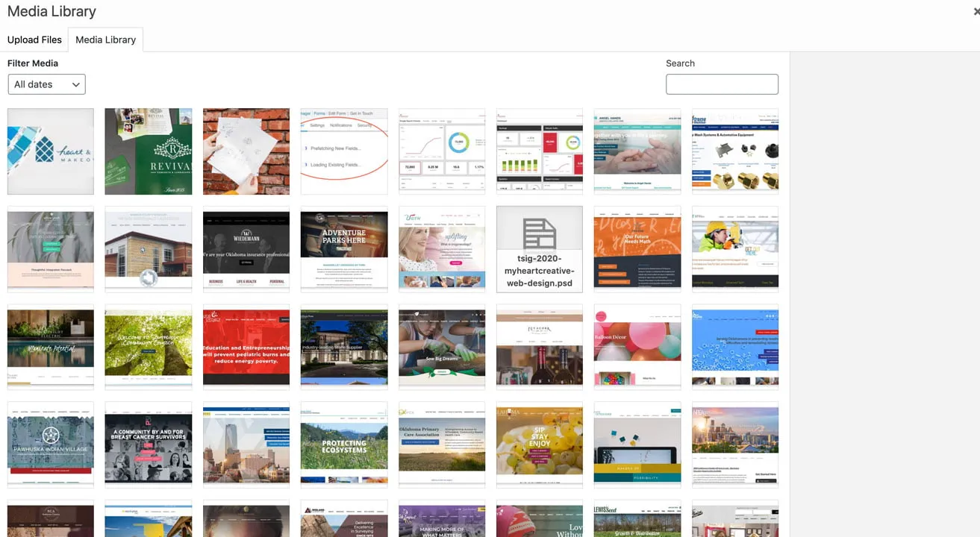The width and height of the screenshot is (980, 537).
Task: Select the worker in yellow helmet thumbnail
Action: pos(735,249)
